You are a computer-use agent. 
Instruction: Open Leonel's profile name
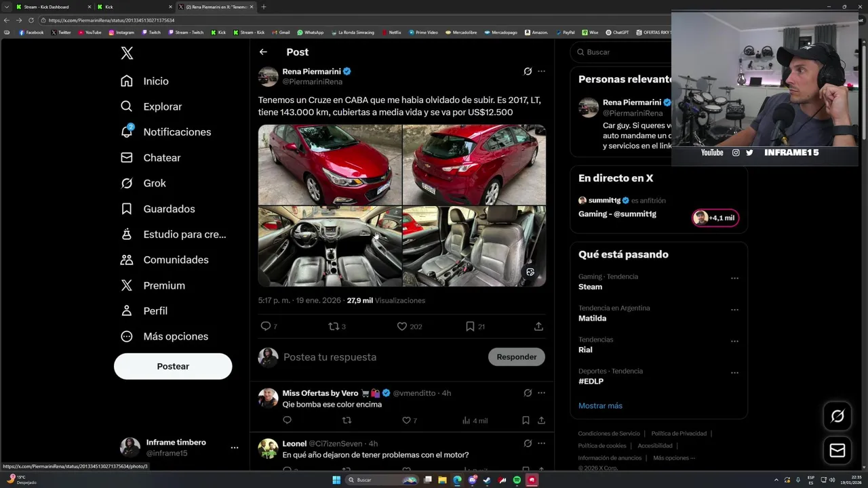294,444
